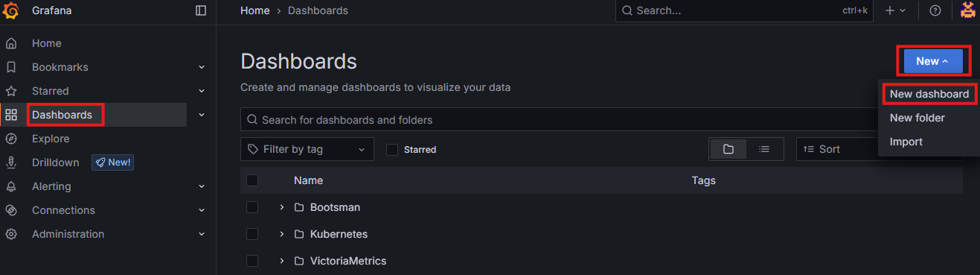Click the Explore compass icon
The height and width of the screenshot is (275, 980).
tap(11, 139)
